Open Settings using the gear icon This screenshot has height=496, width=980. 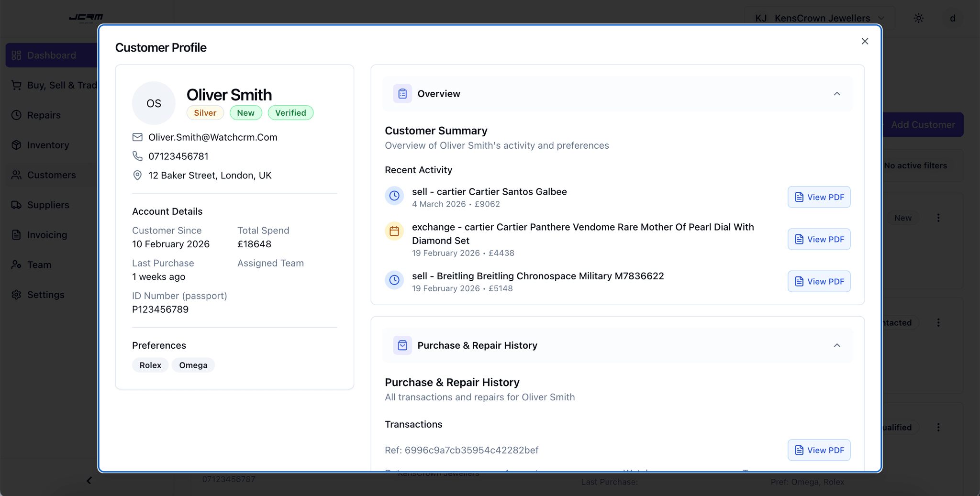pyautogui.click(x=16, y=295)
